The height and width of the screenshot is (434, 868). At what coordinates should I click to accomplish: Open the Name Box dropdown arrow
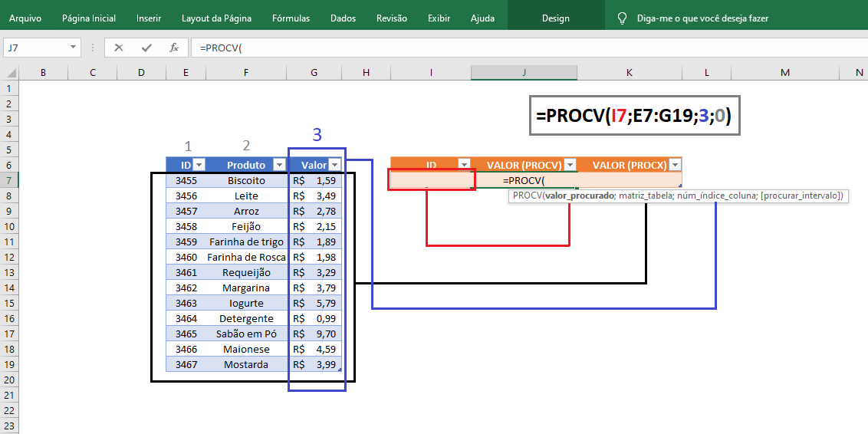coord(73,48)
